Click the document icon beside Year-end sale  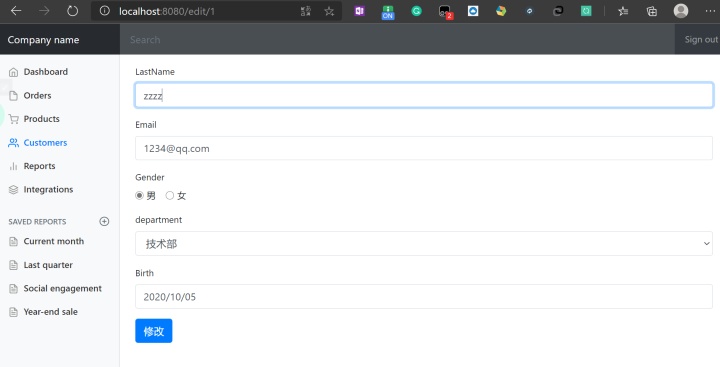[x=14, y=312]
